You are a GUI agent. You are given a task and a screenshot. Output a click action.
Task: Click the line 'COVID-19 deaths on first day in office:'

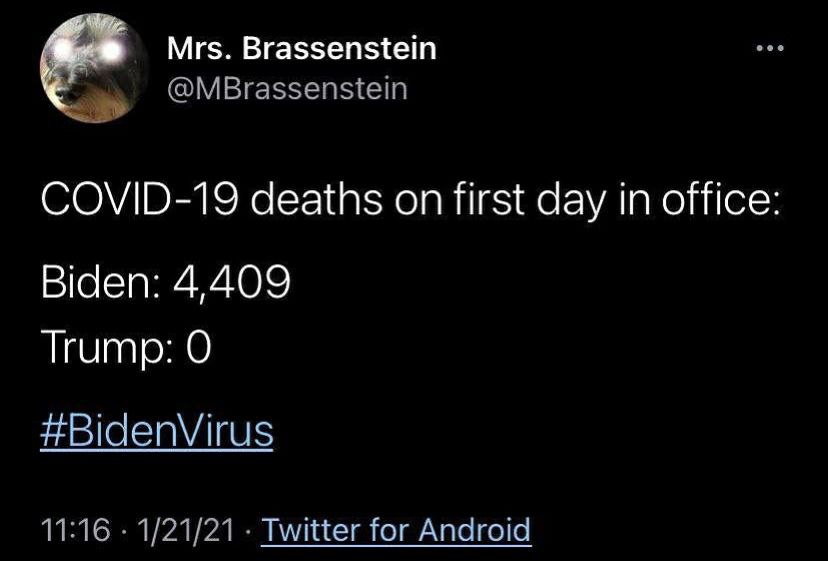click(x=410, y=201)
